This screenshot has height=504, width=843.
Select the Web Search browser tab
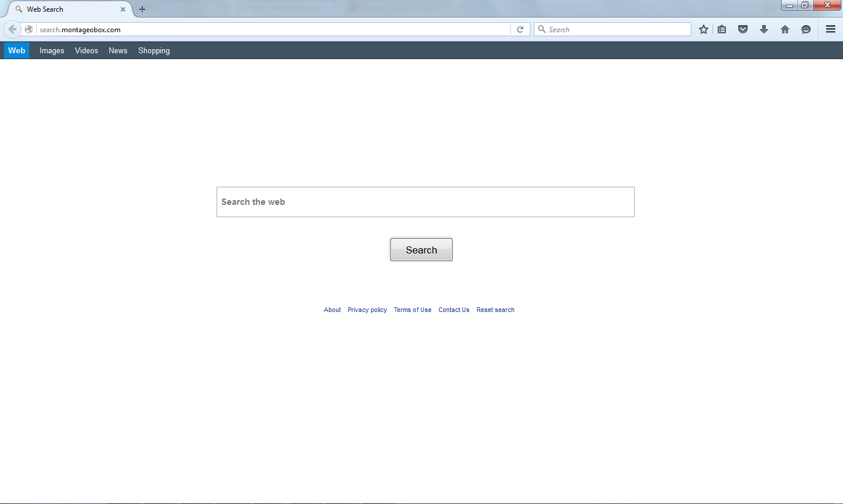(69, 9)
